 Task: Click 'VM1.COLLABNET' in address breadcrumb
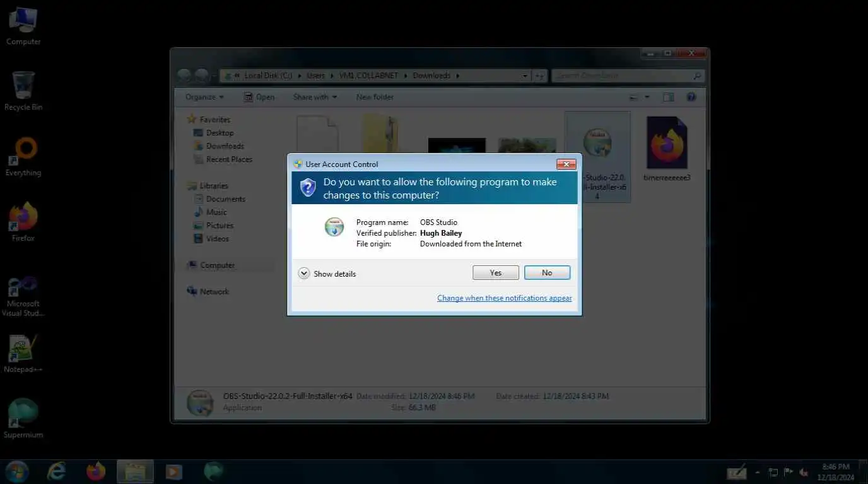pyautogui.click(x=368, y=76)
